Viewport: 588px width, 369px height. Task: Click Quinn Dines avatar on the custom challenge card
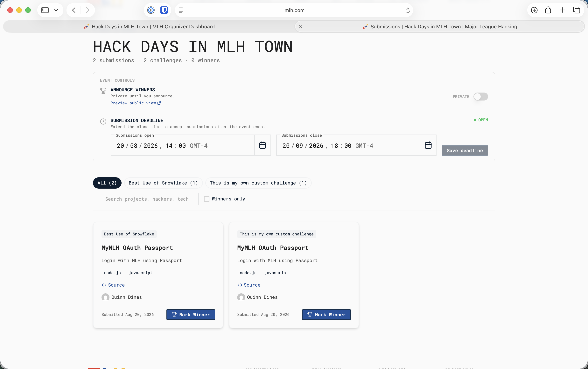pos(241,297)
